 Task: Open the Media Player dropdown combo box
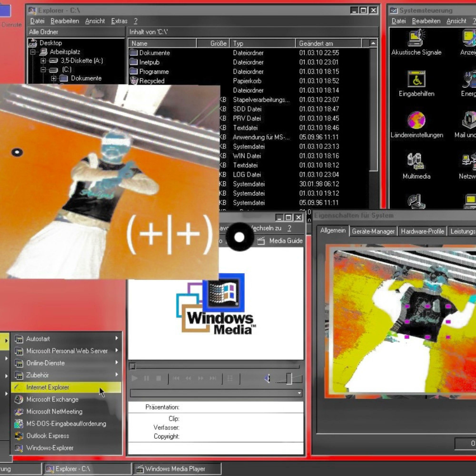click(x=299, y=393)
